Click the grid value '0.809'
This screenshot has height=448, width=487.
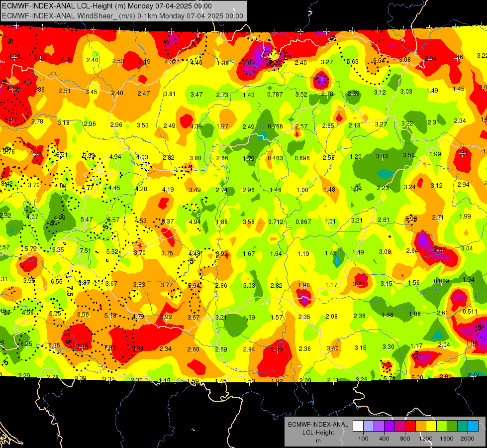(441, 281)
